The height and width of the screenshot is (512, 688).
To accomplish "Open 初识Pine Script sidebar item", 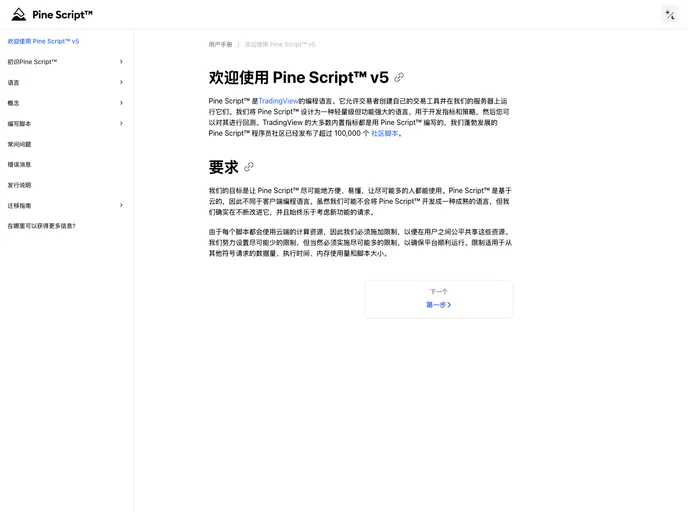I will click(32, 62).
